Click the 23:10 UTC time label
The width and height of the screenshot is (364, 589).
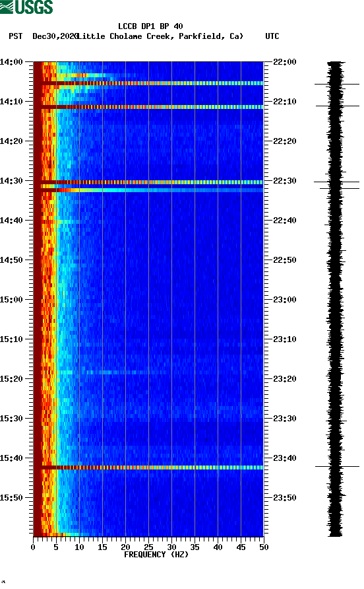284,339
